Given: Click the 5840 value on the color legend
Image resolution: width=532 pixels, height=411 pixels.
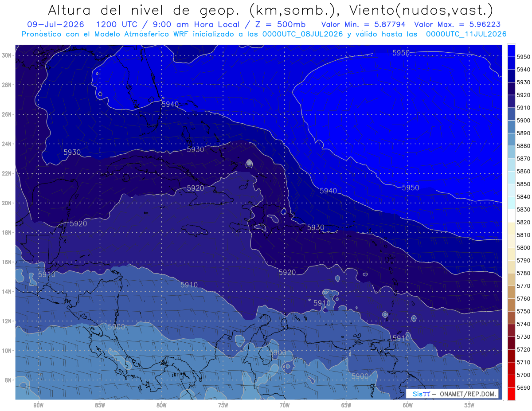Looking at the screenshot, I should pos(524,197).
